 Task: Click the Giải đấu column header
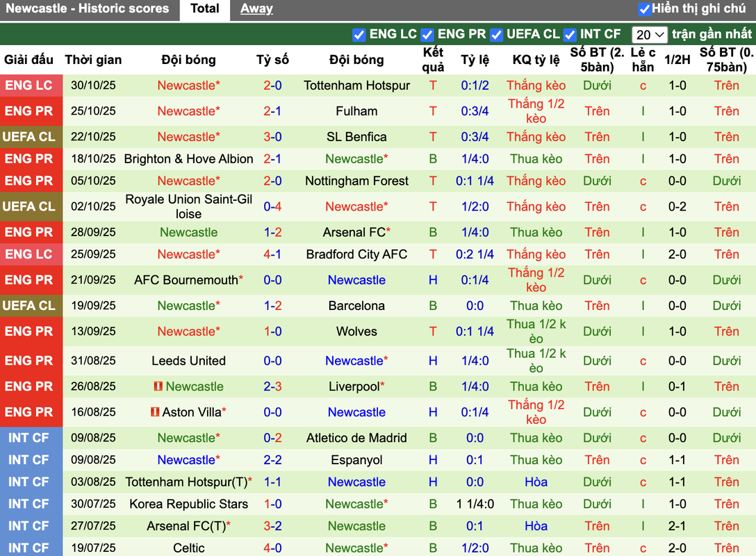(x=29, y=60)
